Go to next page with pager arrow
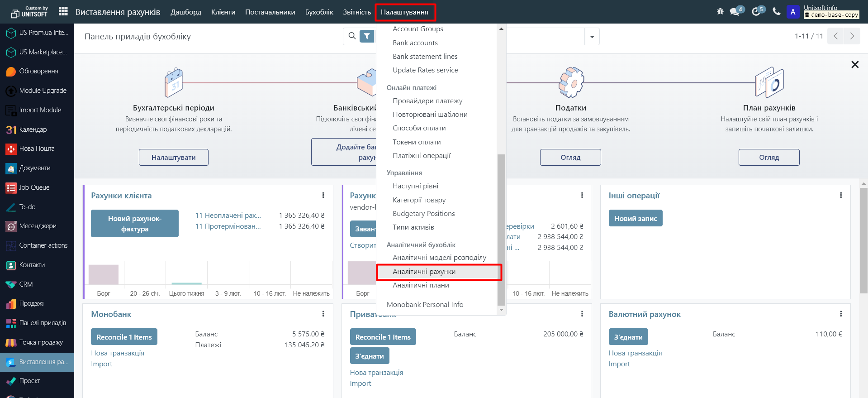 point(852,36)
